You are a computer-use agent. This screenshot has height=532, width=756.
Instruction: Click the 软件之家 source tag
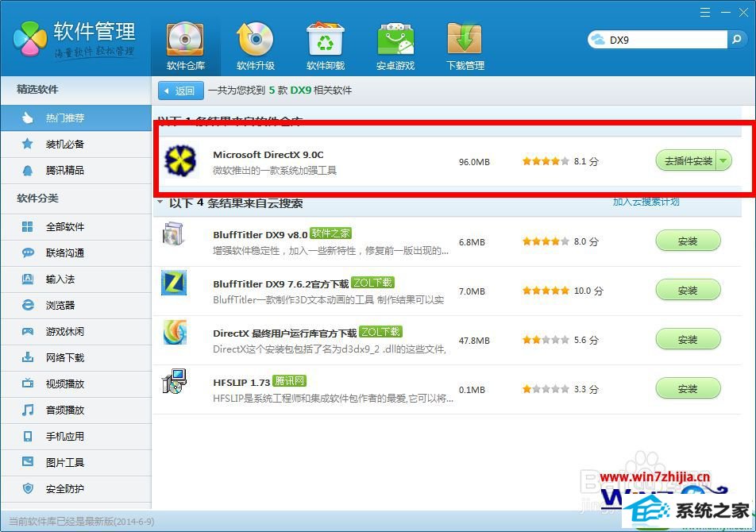click(330, 233)
